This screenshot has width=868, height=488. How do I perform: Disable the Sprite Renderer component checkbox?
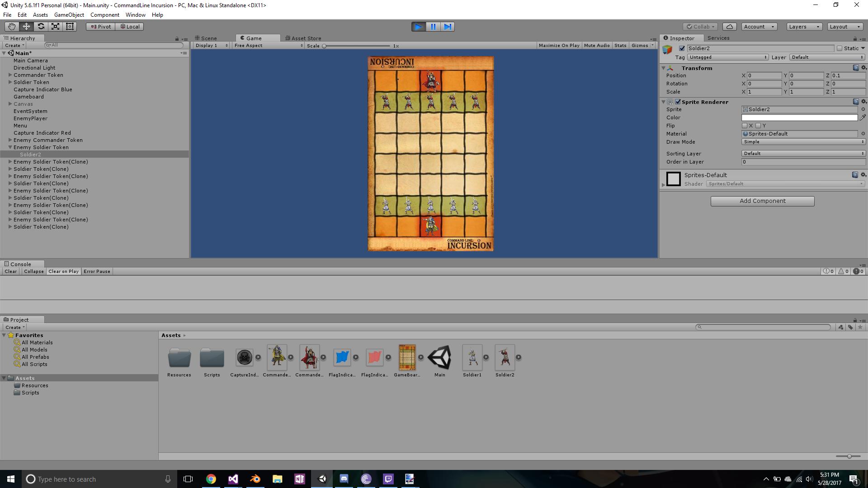pos(678,102)
